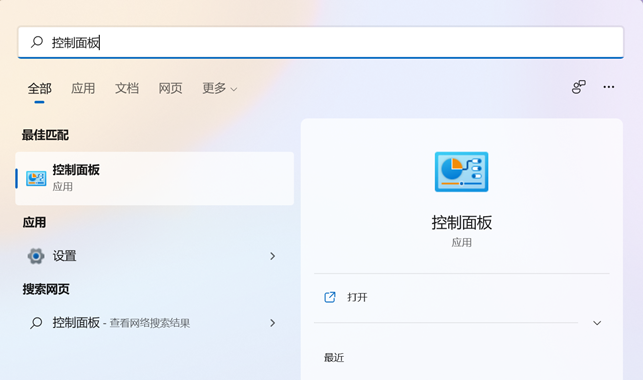
Task: Click the magnifier icon in search box
Action: pyautogui.click(x=37, y=42)
